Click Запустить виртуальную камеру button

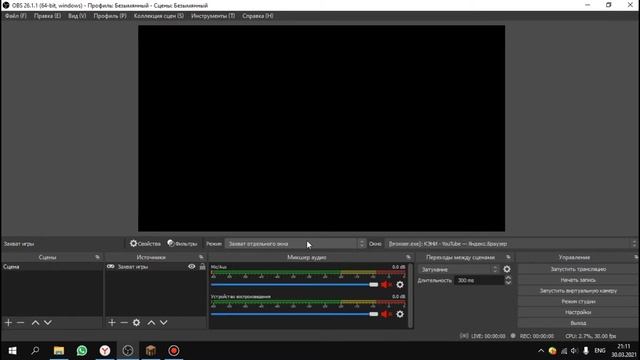click(578, 291)
